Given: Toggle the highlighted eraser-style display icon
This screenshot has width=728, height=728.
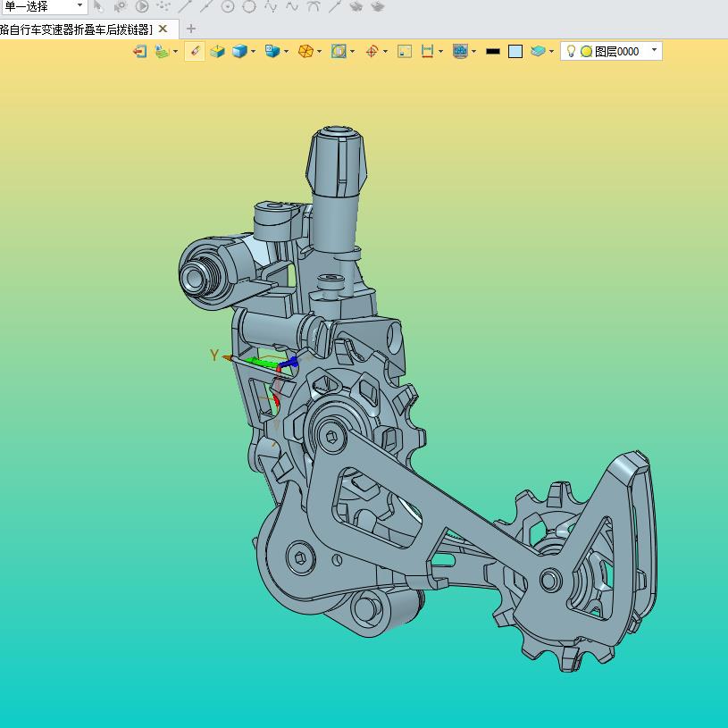Looking at the screenshot, I should click(195, 52).
